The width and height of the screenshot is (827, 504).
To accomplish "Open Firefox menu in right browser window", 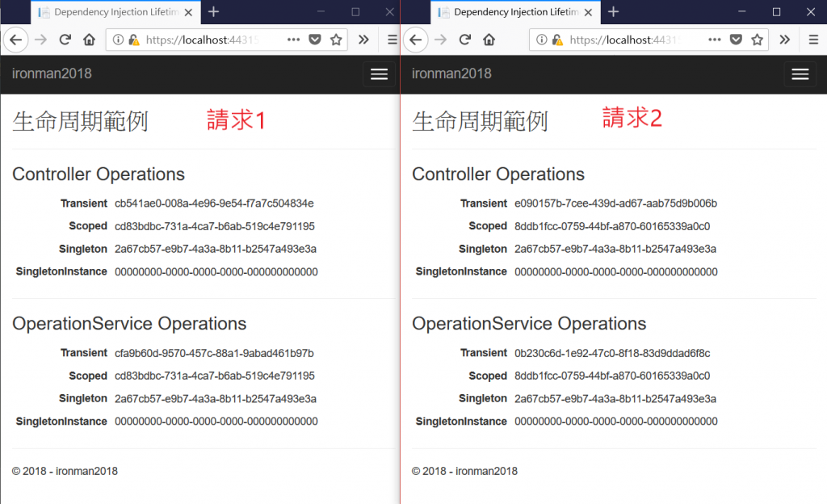I will (x=813, y=40).
